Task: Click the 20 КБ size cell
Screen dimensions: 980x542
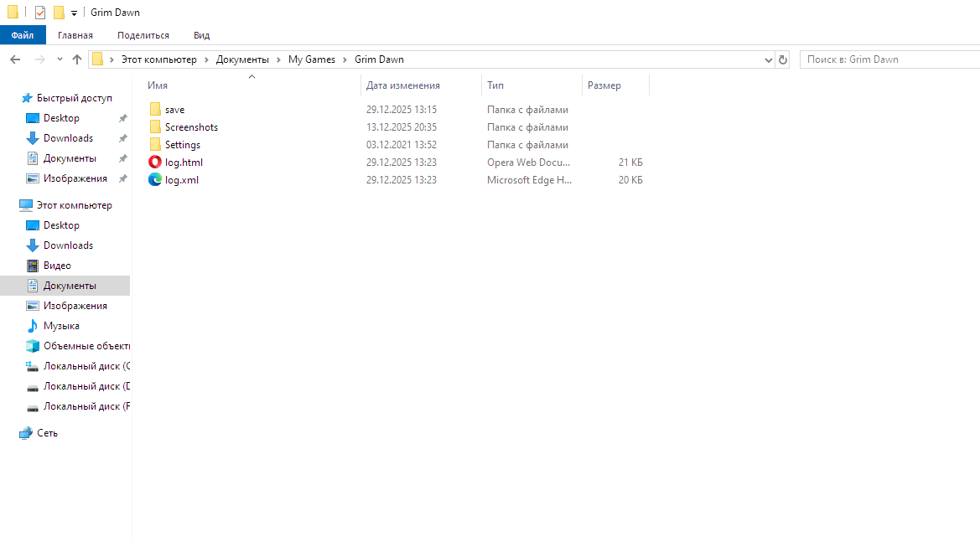Action: click(x=630, y=180)
